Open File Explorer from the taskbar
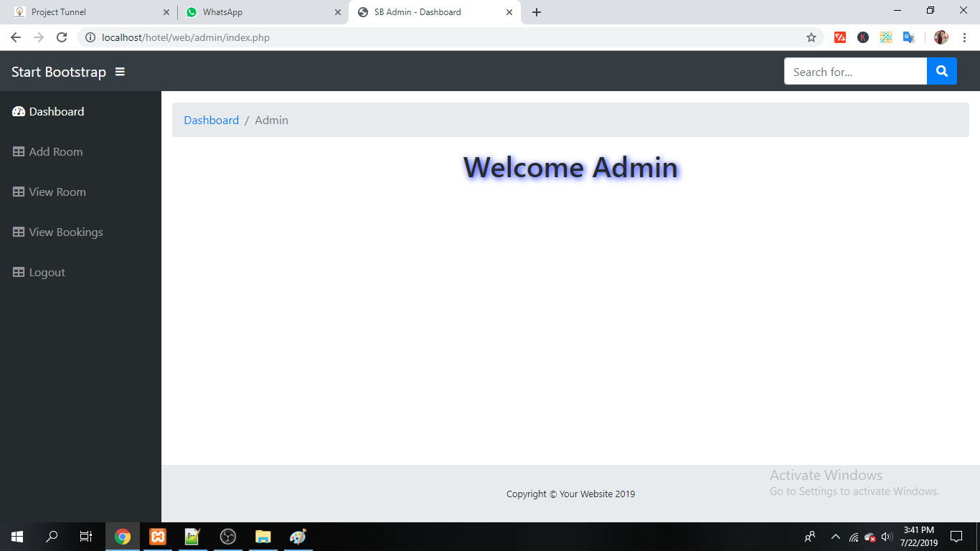The width and height of the screenshot is (980, 551). pos(263,537)
